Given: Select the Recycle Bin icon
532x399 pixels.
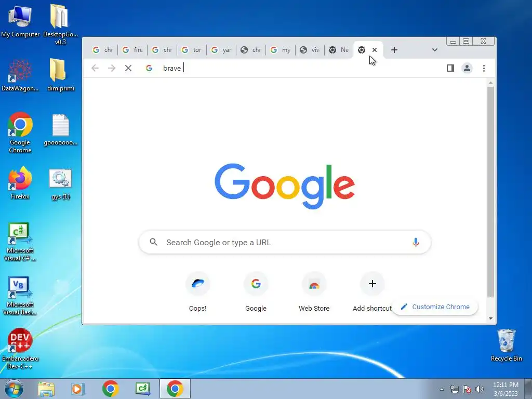Looking at the screenshot, I should tap(506, 345).
